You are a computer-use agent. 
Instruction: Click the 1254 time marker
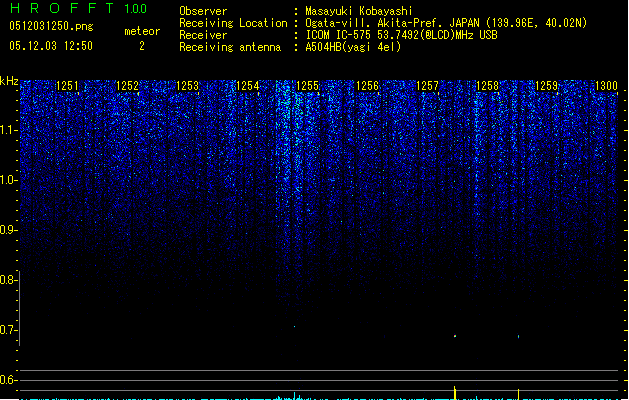point(248,86)
